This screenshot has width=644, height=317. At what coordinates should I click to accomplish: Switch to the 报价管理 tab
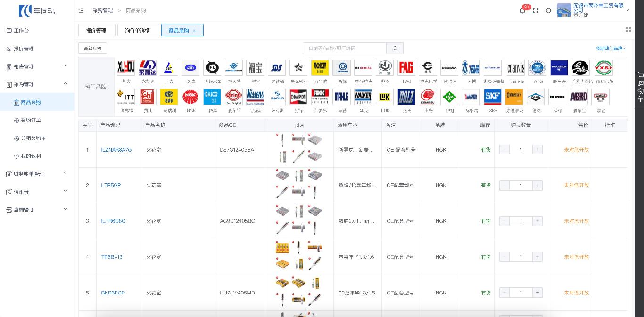coord(96,30)
